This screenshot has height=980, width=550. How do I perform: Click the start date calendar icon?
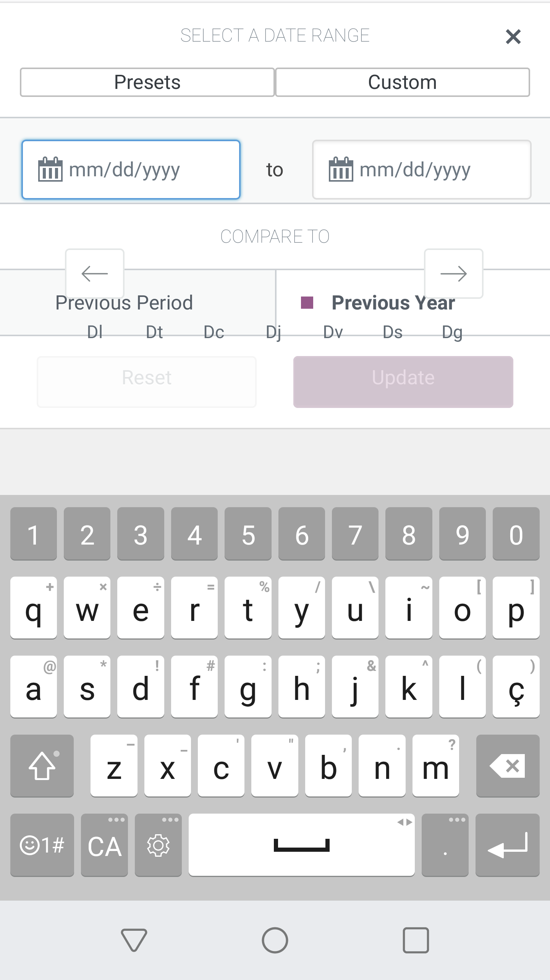coord(50,169)
